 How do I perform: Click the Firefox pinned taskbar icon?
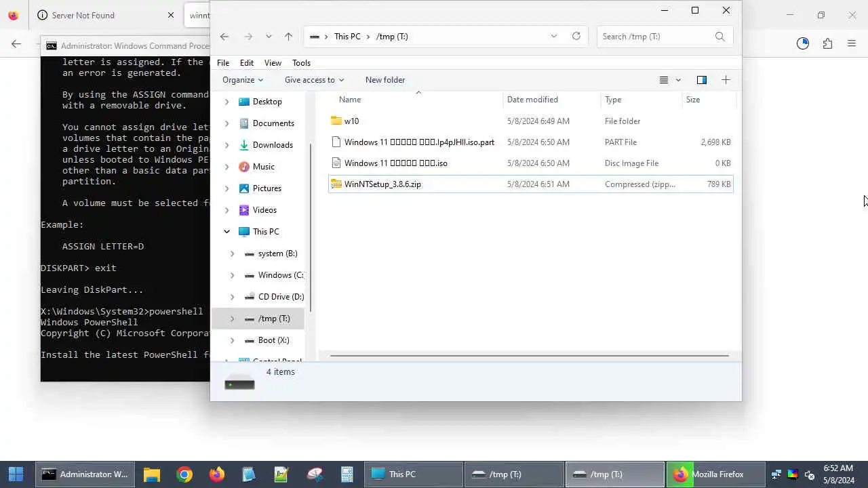217,474
